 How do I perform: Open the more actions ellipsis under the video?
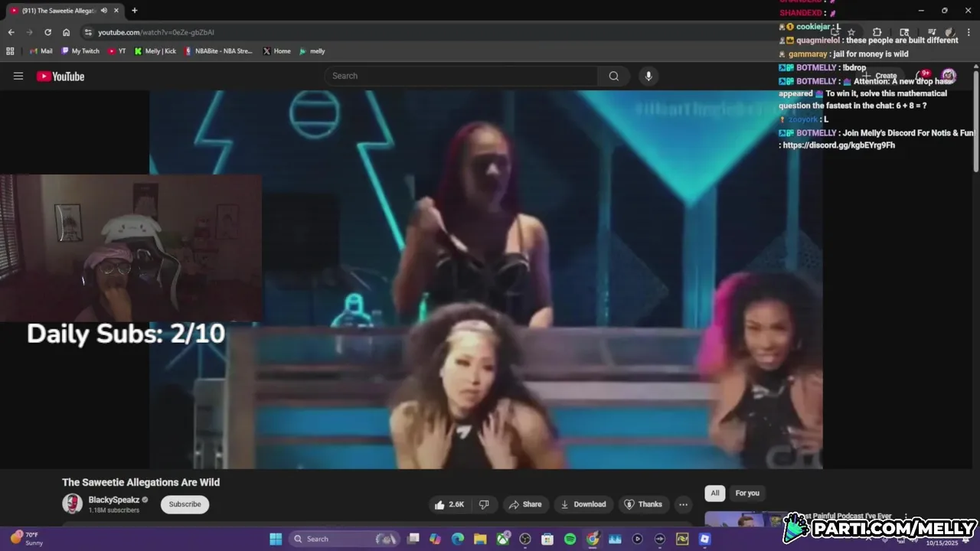tap(683, 504)
